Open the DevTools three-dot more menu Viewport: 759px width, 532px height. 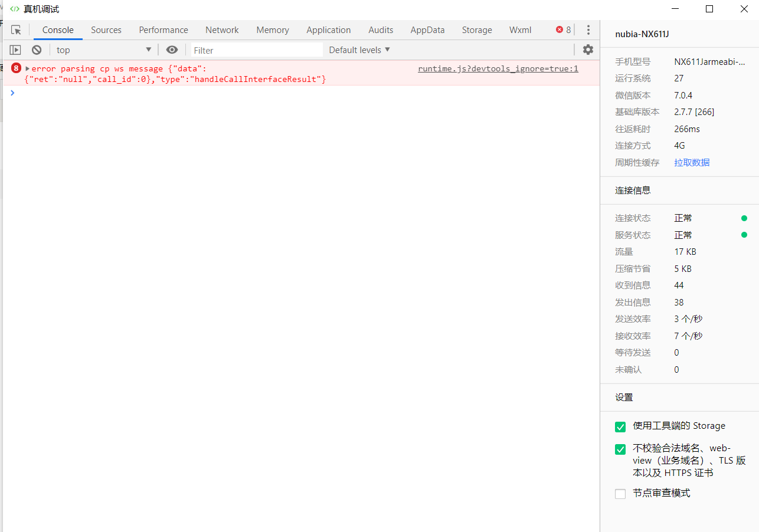pyautogui.click(x=588, y=29)
